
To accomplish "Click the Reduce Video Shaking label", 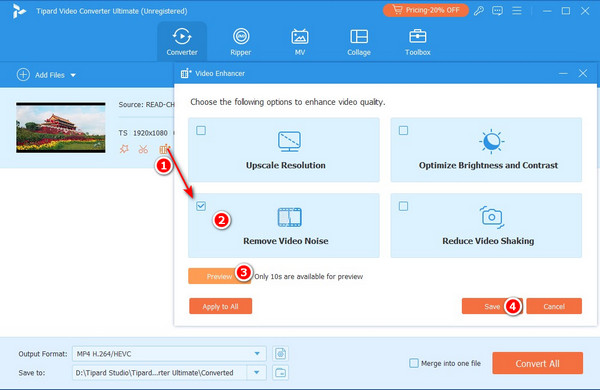I will tap(488, 241).
